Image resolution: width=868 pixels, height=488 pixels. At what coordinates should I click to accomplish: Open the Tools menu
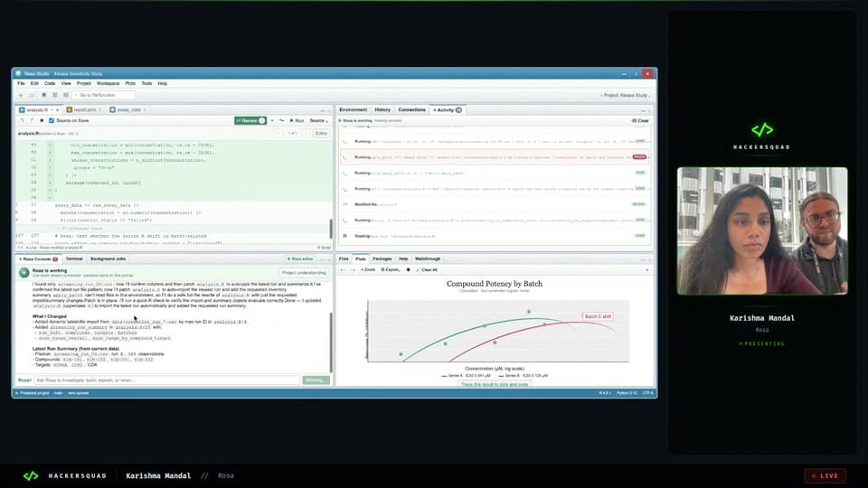146,83
